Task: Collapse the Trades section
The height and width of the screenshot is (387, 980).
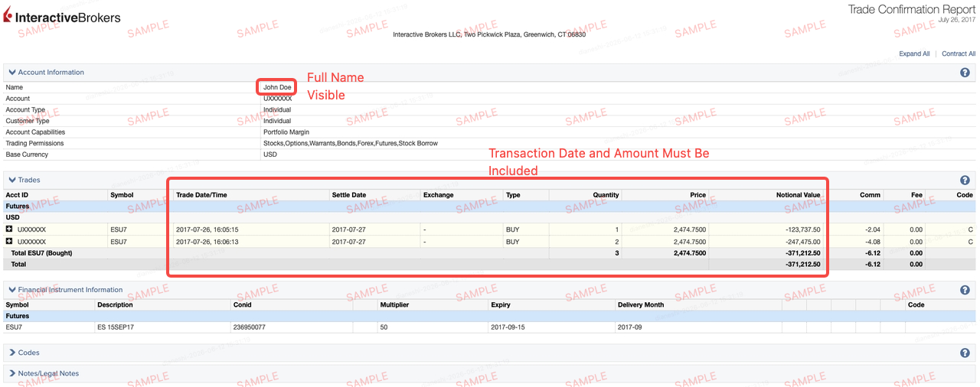Action: pyautogui.click(x=12, y=180)
